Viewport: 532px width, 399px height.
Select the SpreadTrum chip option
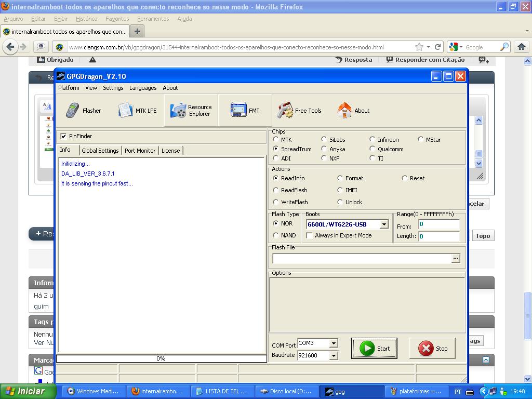[275, 149]
